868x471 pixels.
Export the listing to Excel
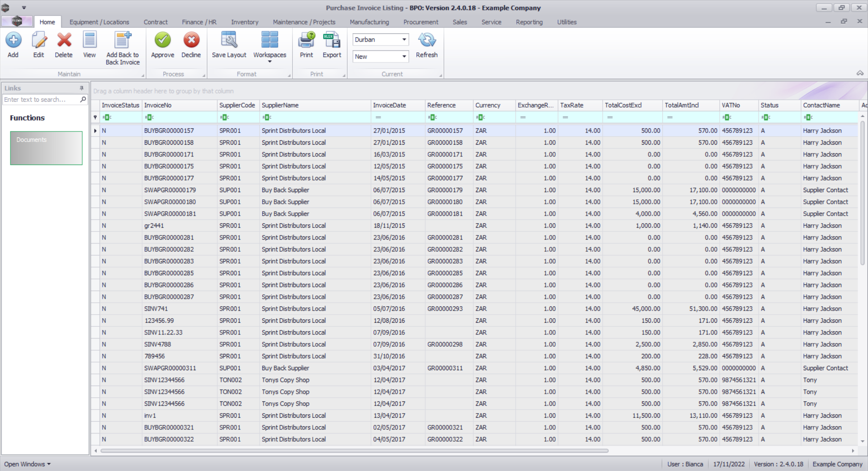(332, 41)
